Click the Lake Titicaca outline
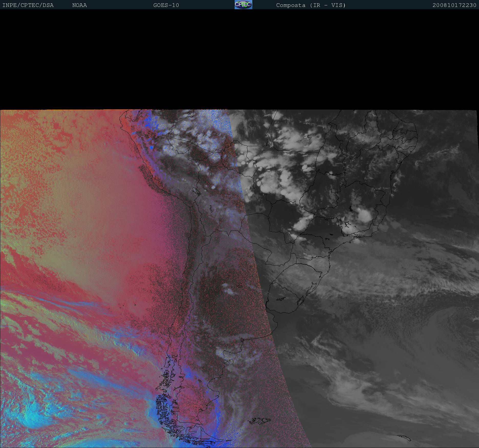479x448 pixels. click(x=197, y=191)
